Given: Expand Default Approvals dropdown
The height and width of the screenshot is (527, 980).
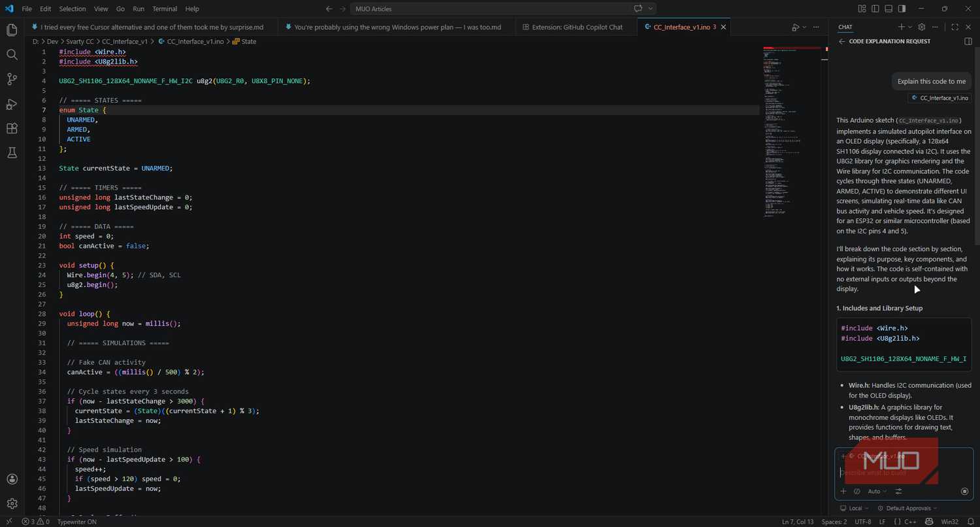Looking at the screenshot, I should coord(907,508).
